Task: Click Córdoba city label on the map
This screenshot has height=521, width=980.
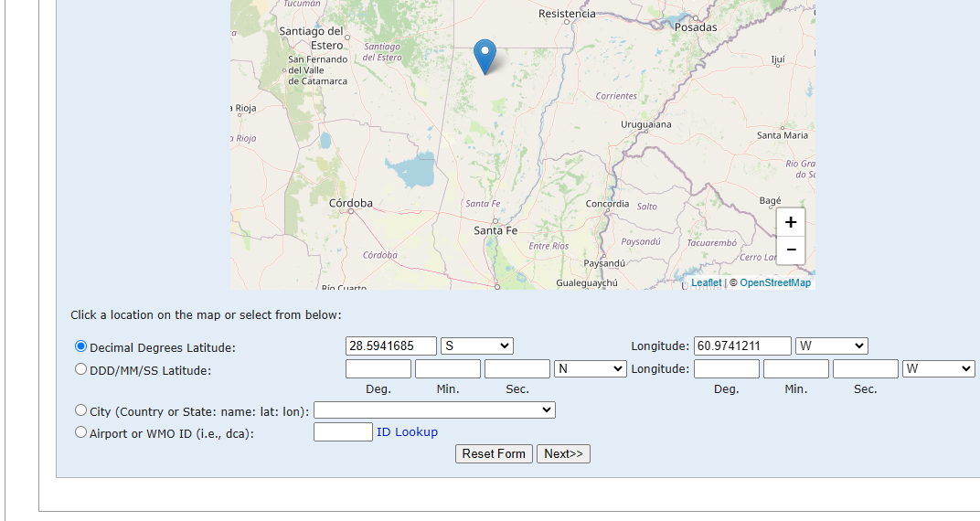Action: point(351,203)
